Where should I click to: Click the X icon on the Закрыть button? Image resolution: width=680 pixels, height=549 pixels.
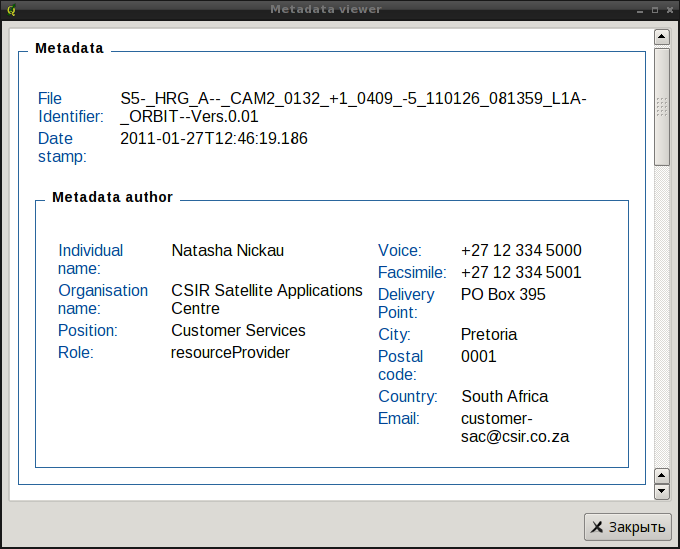(x=597, y=527)
